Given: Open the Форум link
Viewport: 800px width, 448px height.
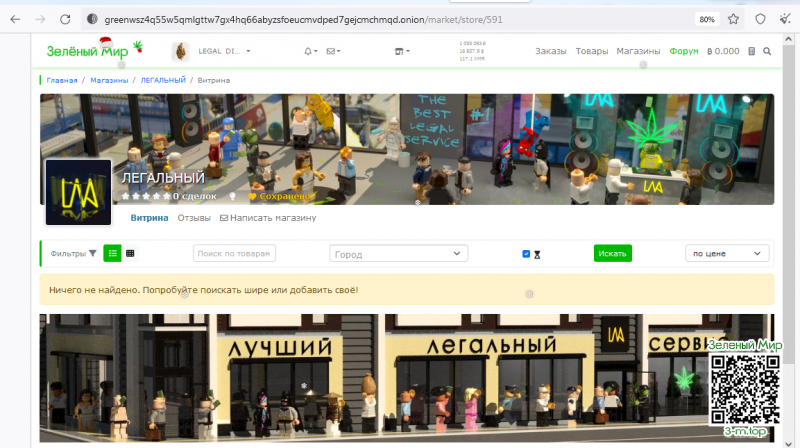Looking at the screenshot, I should pos(684,51).
